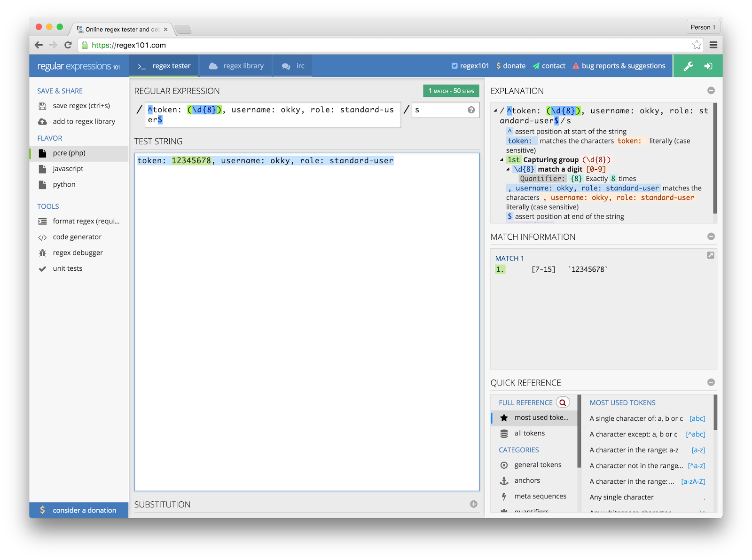Click the full reference search magnifier icon
752x560 pixels.
tap(563, 402)
